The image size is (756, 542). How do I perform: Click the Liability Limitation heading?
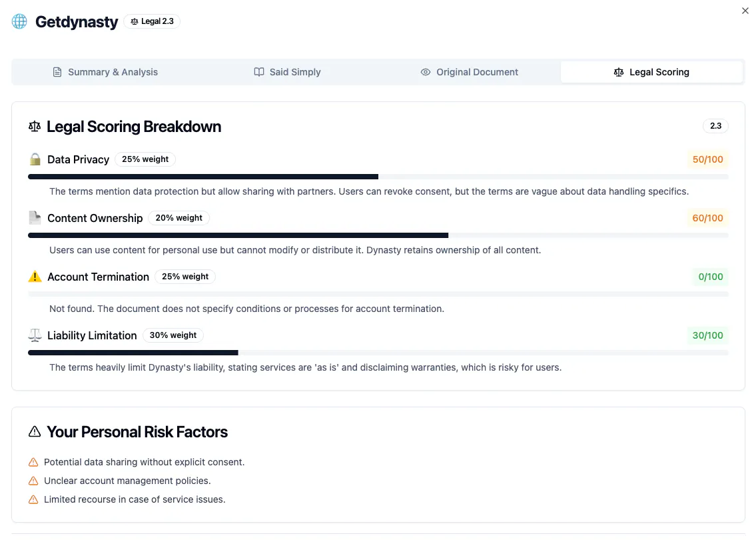click(92, 335)
